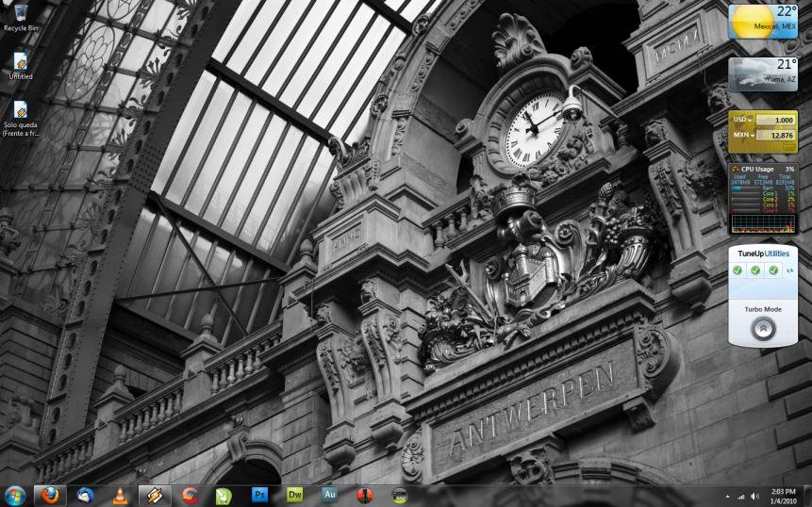Open Adobe Photoshop from the taskbar

pyautogui.click(x=259, y=495)
